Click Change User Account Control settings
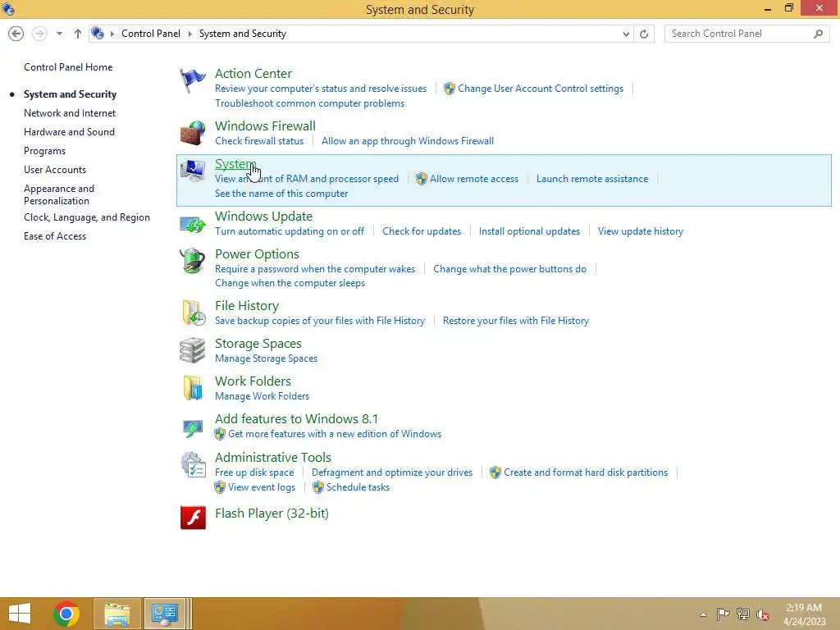Image resolution: width=840 pixels, height=630 pixels. coord(541,89)
